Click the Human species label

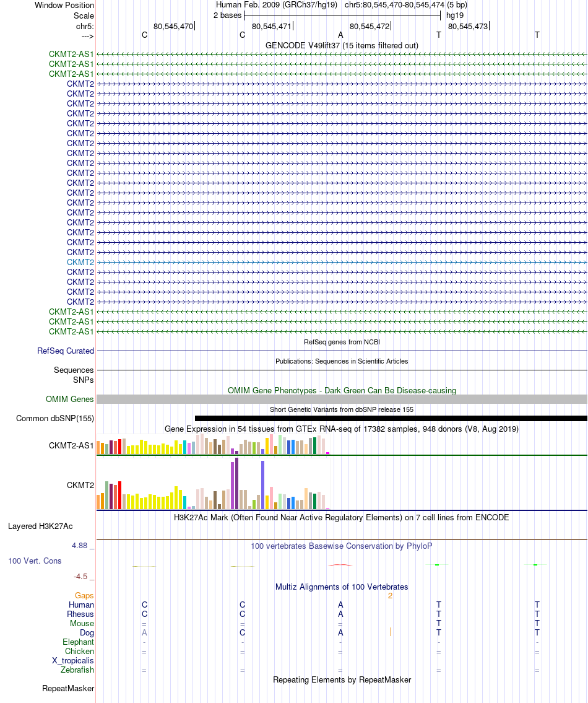pyautogui.click(x=81, y=605)
